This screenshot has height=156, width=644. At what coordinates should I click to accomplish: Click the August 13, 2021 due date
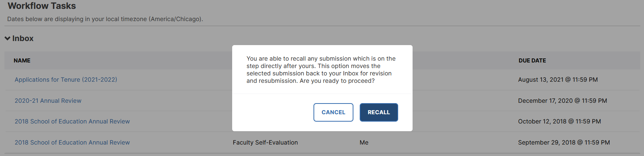pyautogui.click(x=558, y=79)
